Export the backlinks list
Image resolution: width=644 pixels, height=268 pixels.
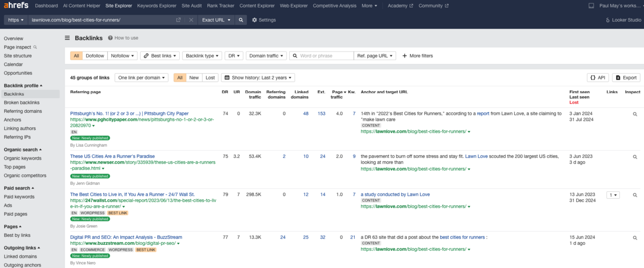tap(626, 77)
